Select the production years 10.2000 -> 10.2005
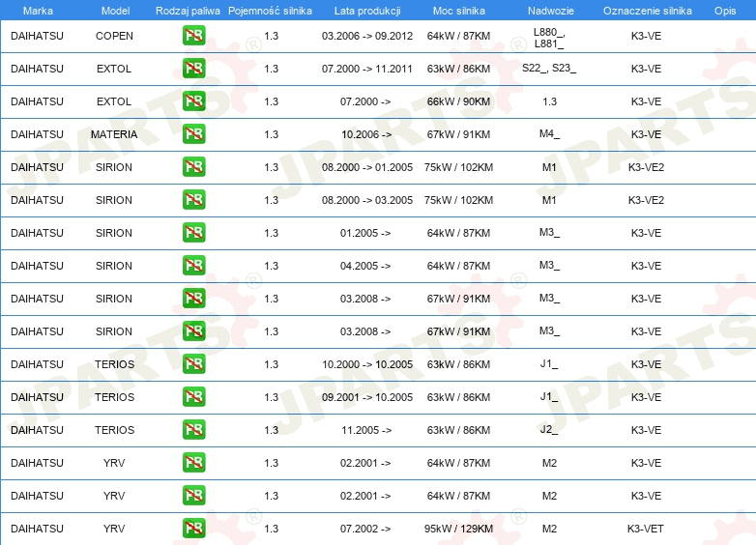756x545 pixels. pos(367,364)
